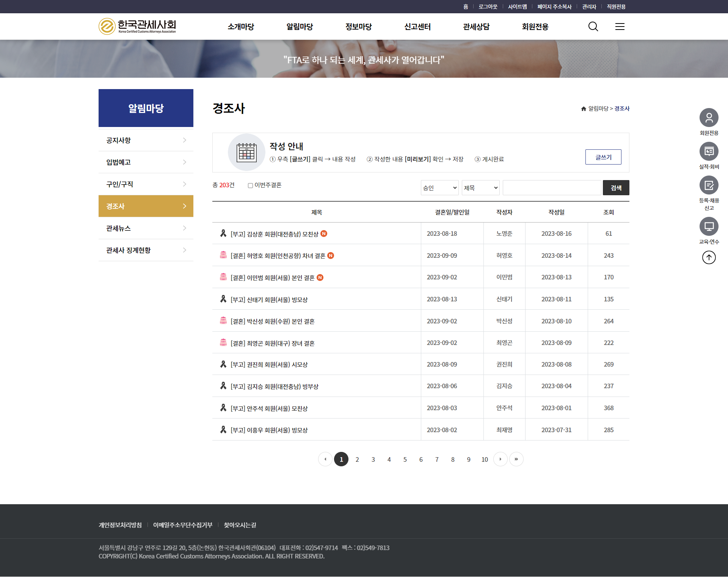Open the 승인 status dropdown
Viewport: 728px width, 577px height.
(439, 188)
